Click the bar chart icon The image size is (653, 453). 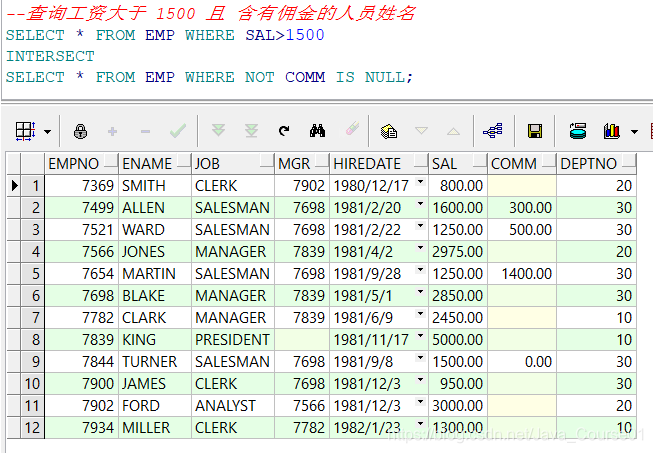611,131
